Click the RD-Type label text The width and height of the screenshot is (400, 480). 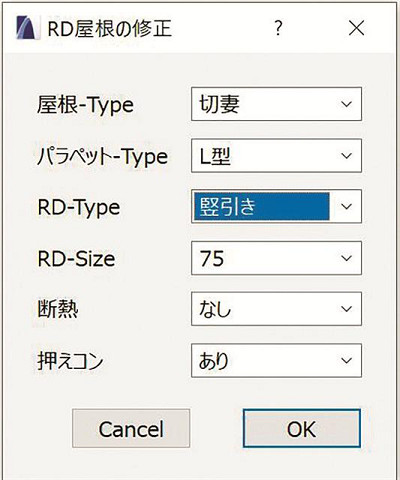[x=79, y=208]
